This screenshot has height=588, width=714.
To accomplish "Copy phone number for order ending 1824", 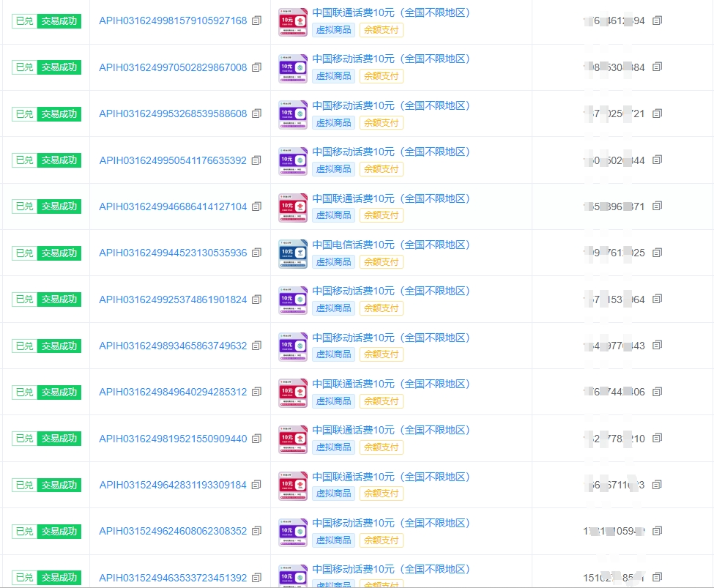I will tap(657, 299).
